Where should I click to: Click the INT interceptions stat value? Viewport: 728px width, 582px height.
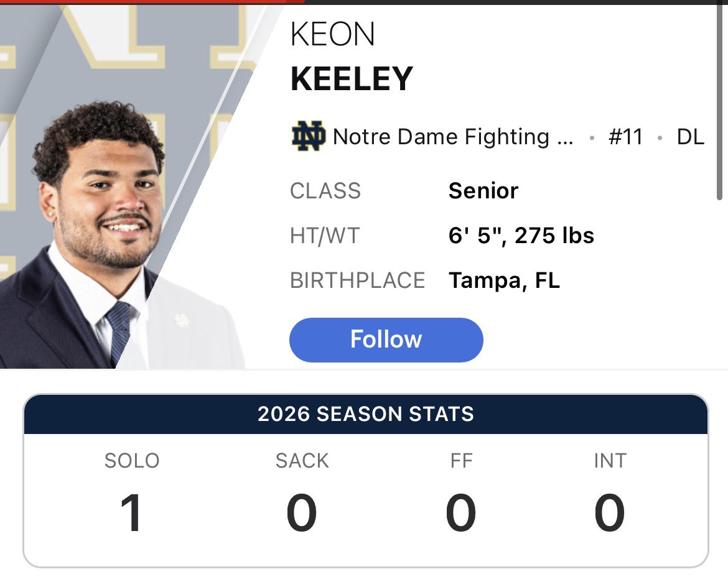pos(610,513)
